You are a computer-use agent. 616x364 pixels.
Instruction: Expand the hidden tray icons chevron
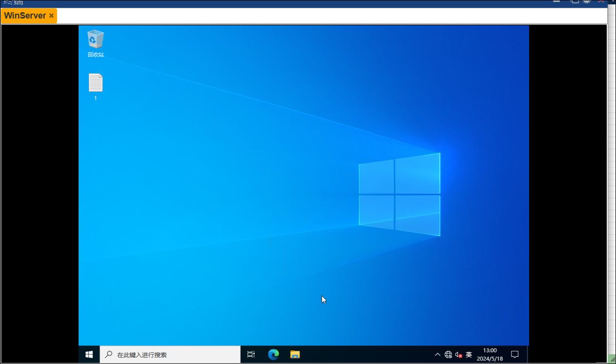[438, 355]
